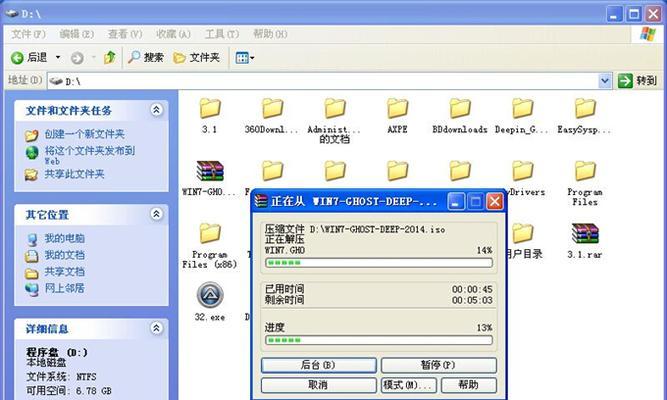Go up one folder level

[x=110, y=57]
